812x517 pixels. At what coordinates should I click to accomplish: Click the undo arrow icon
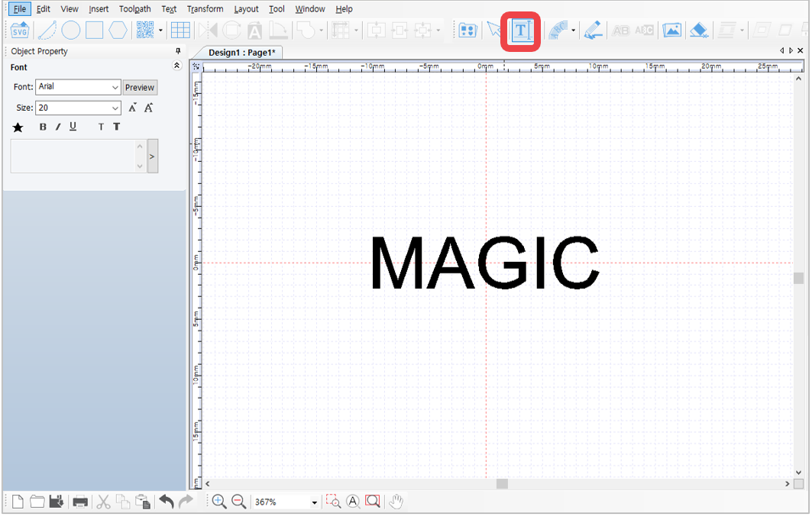click(x=167, y=502)
